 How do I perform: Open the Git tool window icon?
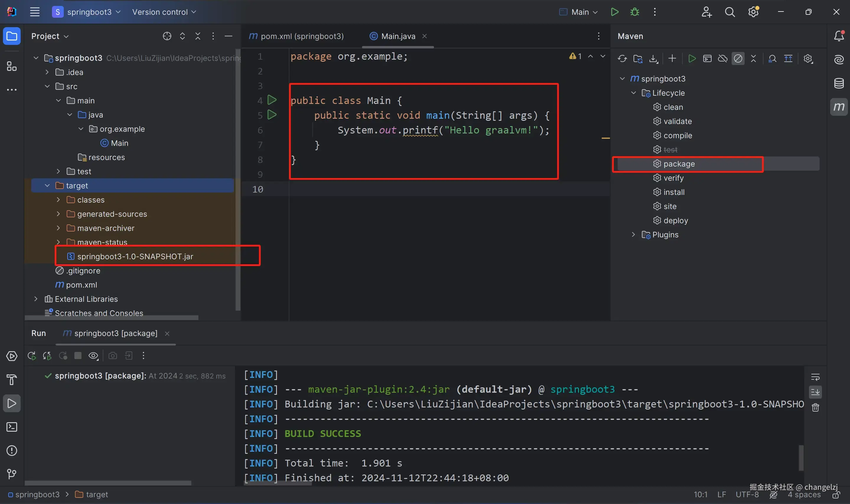pos(12,474)
